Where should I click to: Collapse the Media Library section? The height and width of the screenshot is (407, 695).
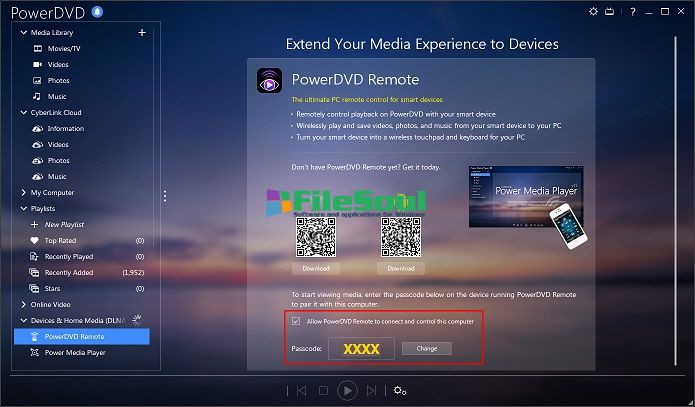[x=23, y=33]
